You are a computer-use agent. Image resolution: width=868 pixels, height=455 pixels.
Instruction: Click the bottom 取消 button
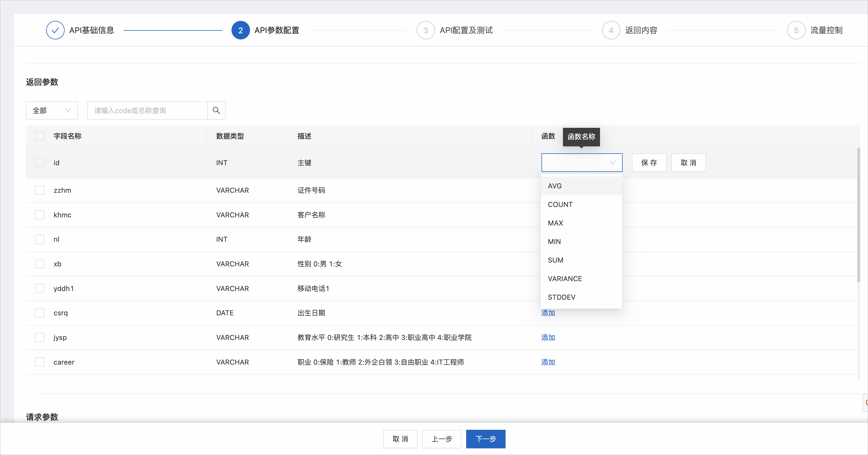tap(400, 439)
